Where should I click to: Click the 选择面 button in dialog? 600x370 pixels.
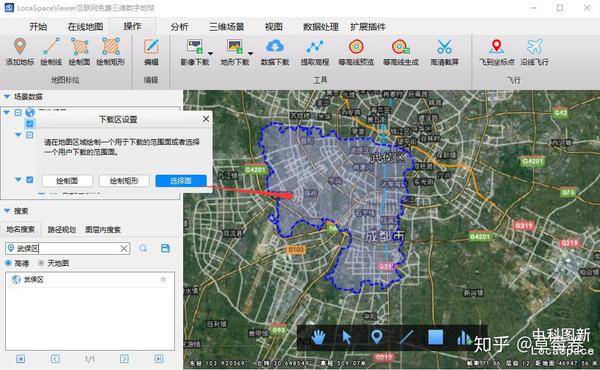coord(181,181)
